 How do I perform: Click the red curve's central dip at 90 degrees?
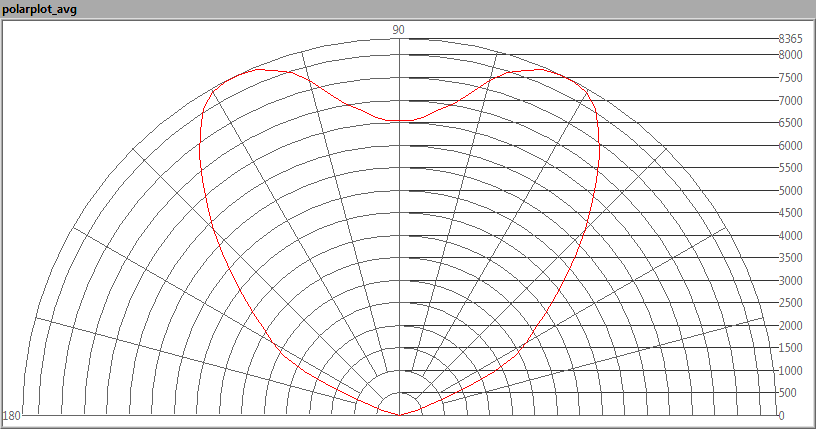point(399,120)
